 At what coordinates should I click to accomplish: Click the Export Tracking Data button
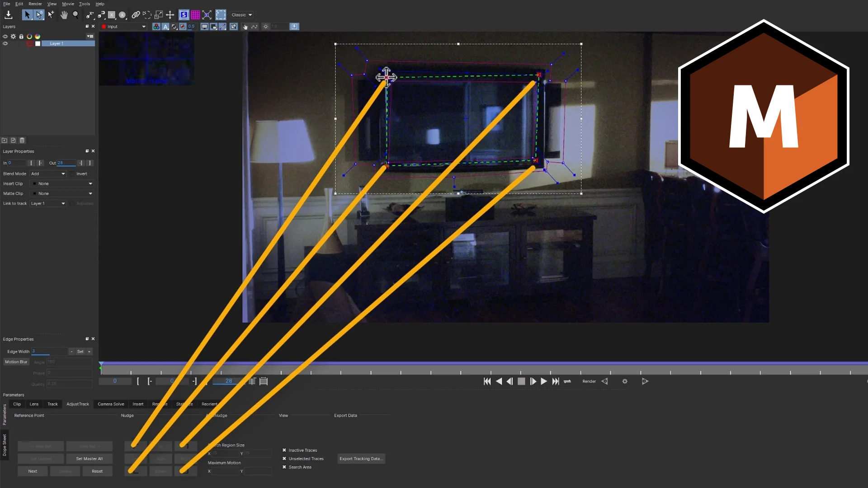pyautogui.click(x=361, y=459)
